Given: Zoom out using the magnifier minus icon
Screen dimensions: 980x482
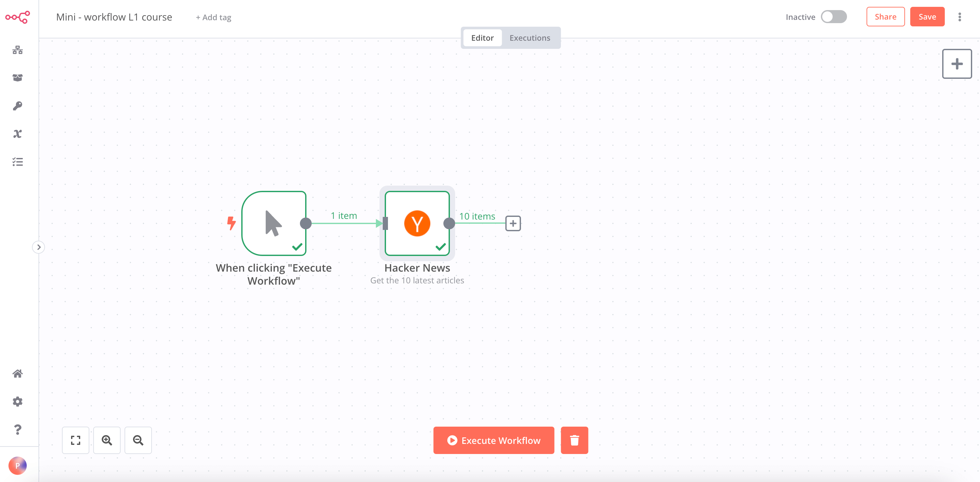Looking at the screenshot, I should 138,440.
